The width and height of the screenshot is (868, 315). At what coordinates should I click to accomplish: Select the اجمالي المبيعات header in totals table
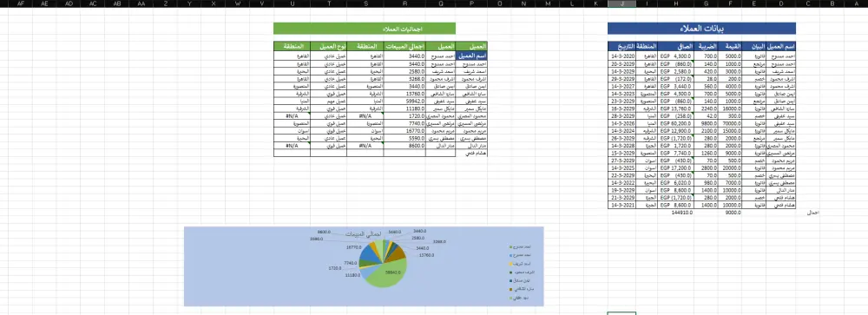point(404,47)
